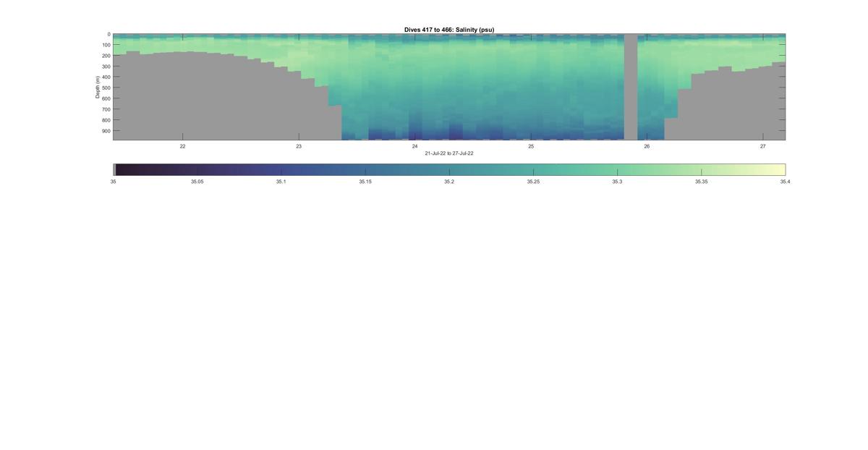Click depth tick label '200'
This screenshot has height=450, width=868.
tap(106, 56)
